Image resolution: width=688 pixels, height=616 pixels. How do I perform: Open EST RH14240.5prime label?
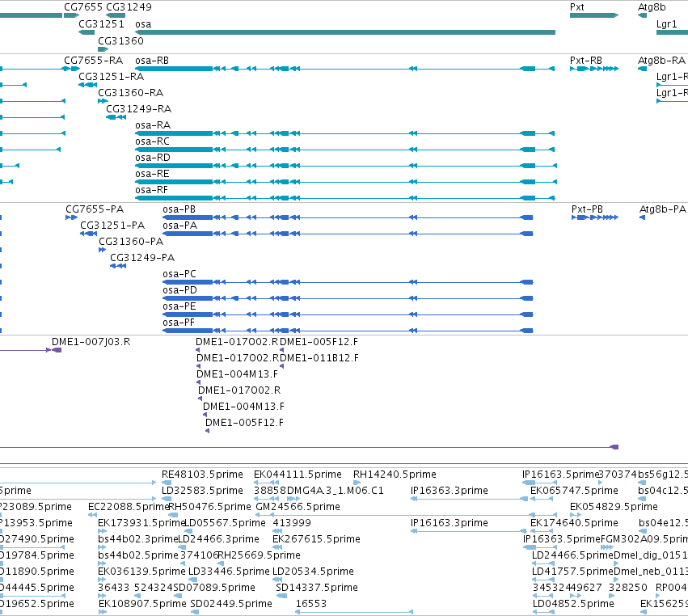[395, 475]
